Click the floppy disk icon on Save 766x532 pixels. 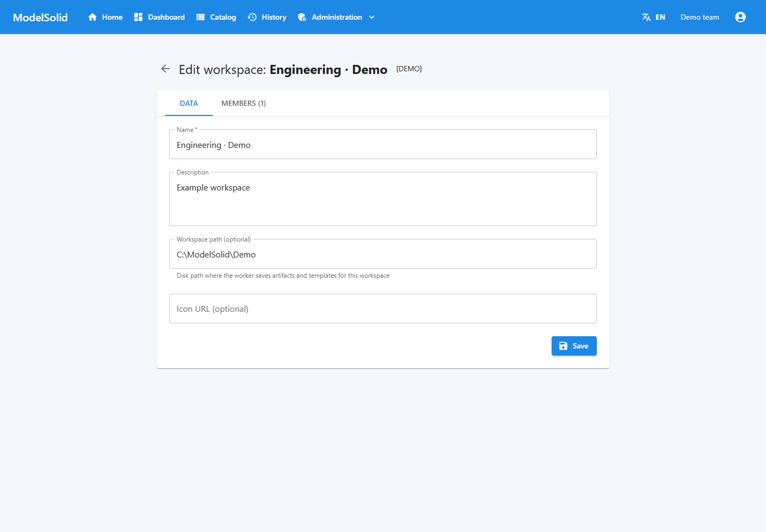(563, 346)
